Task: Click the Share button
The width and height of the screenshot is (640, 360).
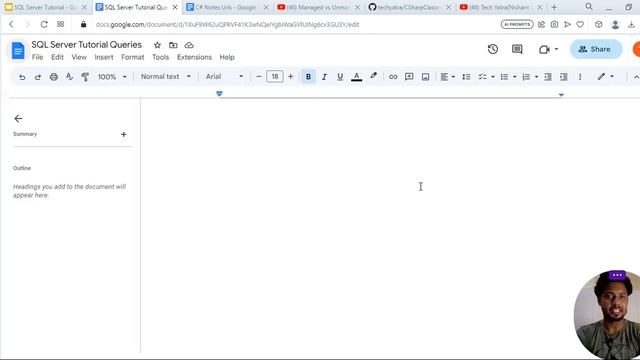Action: coord(596,49)
